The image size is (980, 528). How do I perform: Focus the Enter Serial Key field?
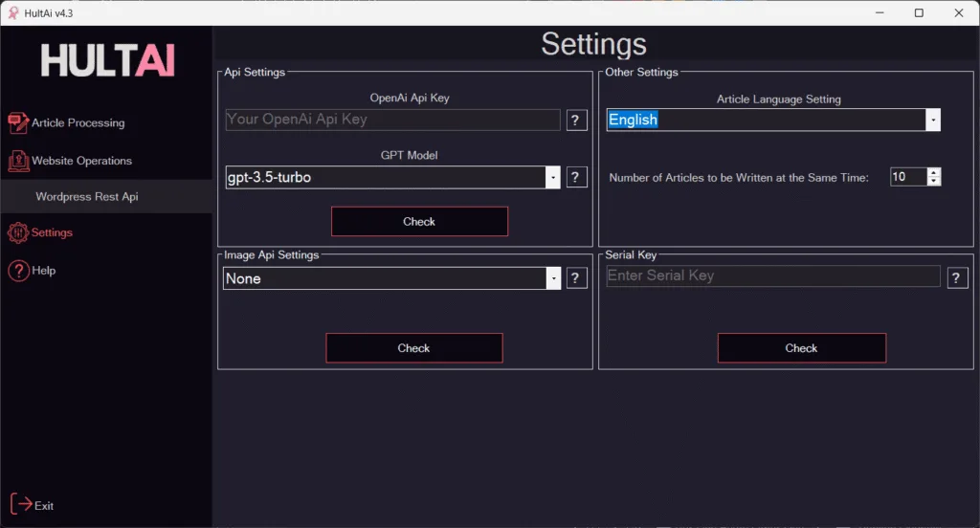[x=773, y=276]
